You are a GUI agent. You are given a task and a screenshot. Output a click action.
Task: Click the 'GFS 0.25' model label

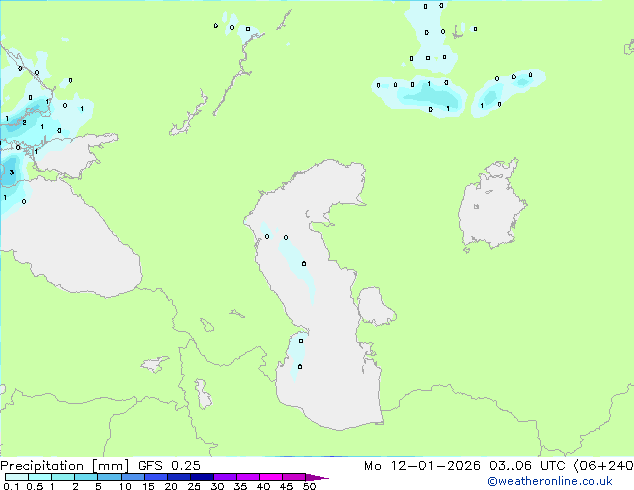(169, 466)
